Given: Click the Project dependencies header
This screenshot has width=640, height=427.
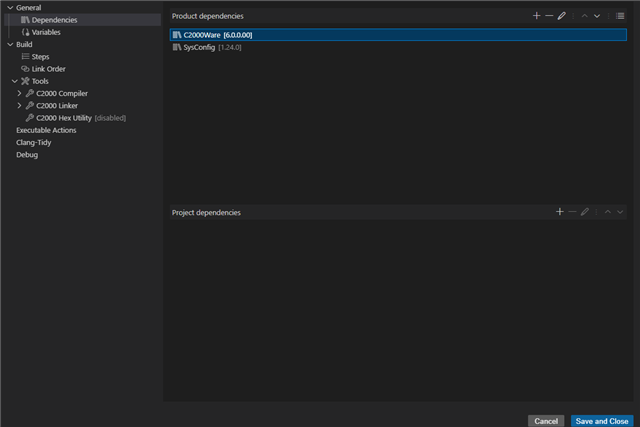Looking at the screenshot, I should click(x=206, y=212).
